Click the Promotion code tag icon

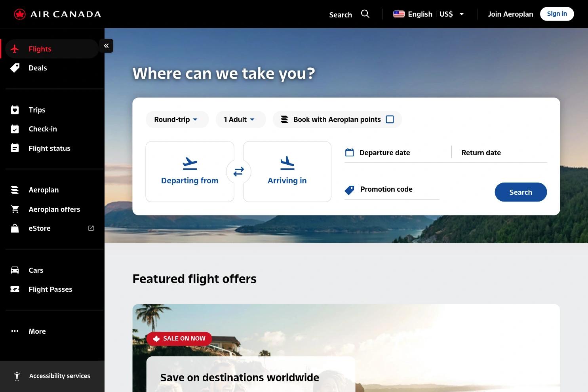click(349, 190)
